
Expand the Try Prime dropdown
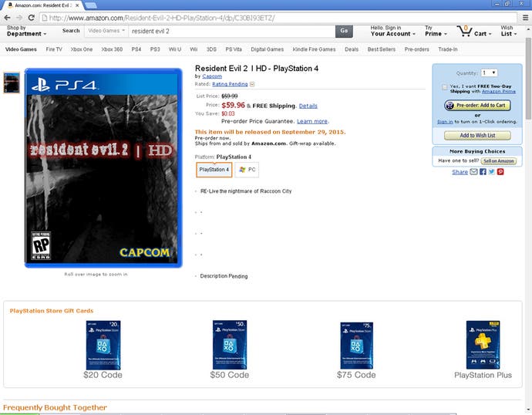[436, 31]
